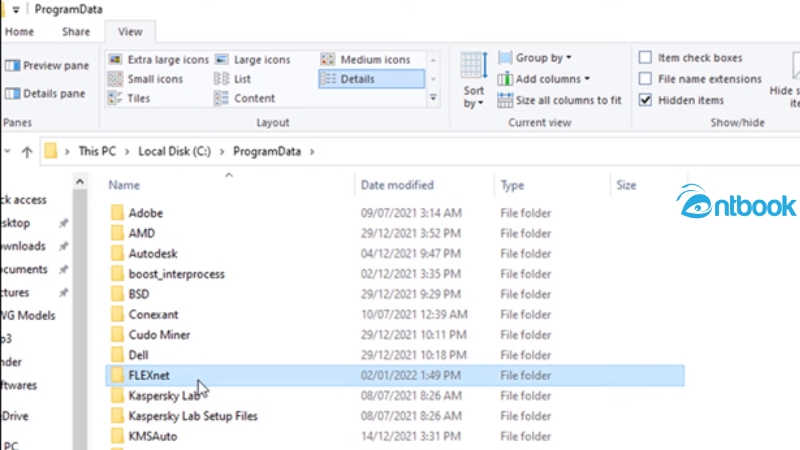
Task: Enable File name extensions checkbox
Action: tap(645, 79)
